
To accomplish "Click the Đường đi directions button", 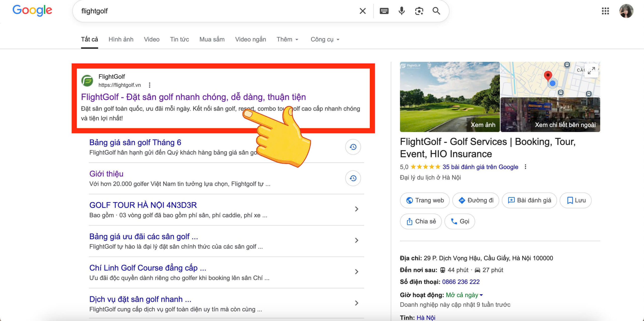I will 475,200.
